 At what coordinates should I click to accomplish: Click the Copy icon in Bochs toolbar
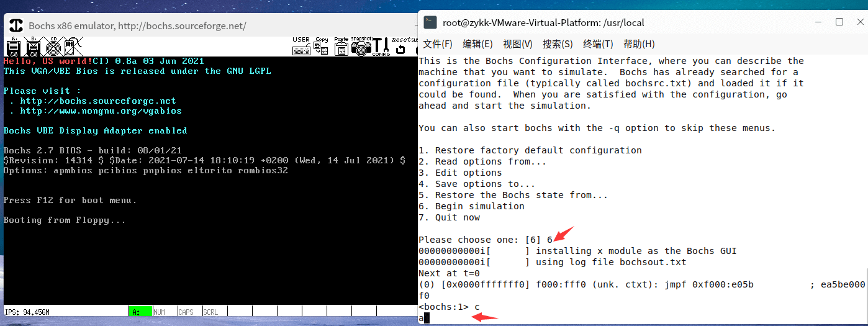[321, 47]
